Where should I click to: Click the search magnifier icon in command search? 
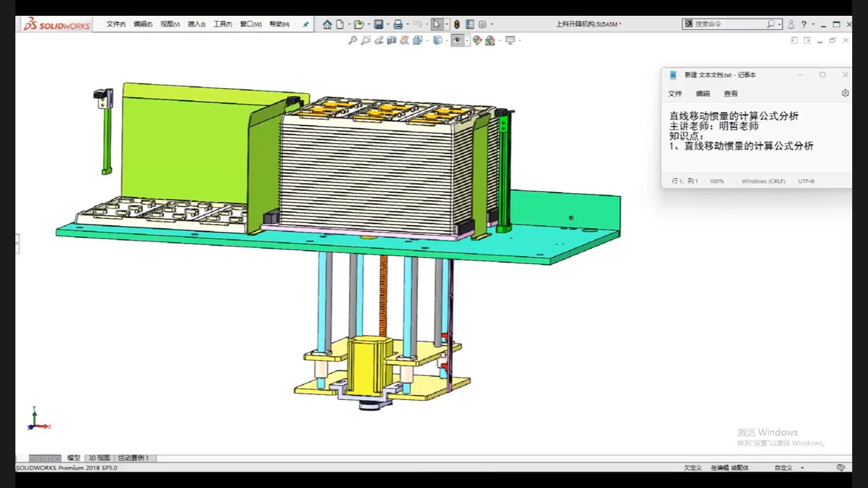pos(770,24)
